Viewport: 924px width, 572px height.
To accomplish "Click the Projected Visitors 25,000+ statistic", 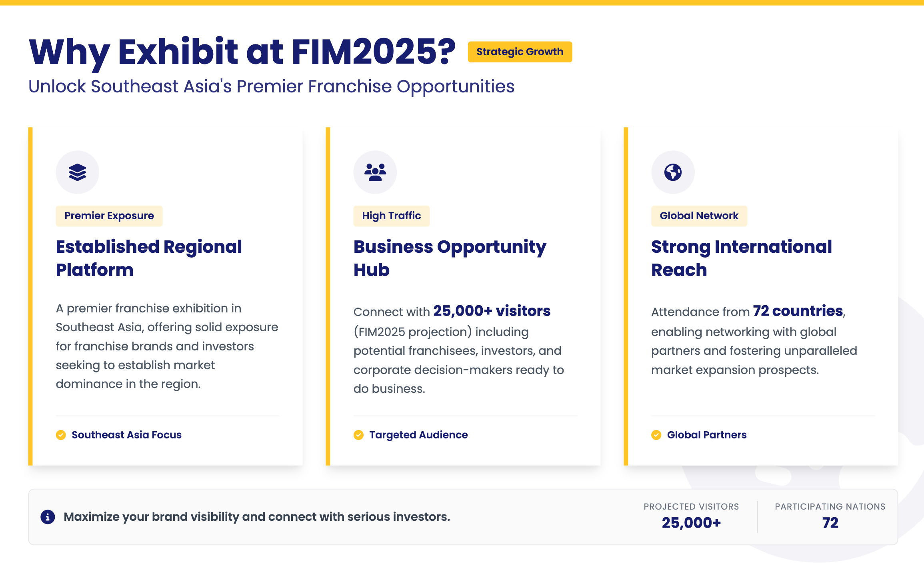I will point(691,522).
